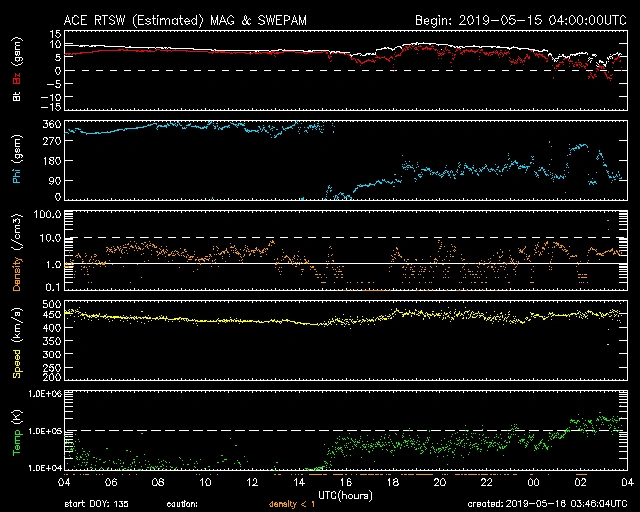640x512 pixels.
Task: Click the '180' tick on the Phi axis
Action: [x=52, y=161]
